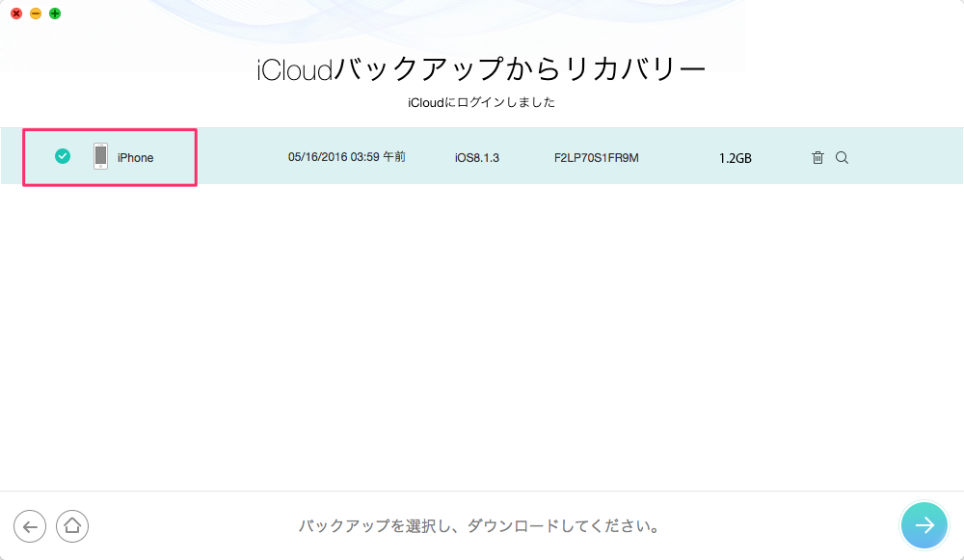Click the バックアップを選択し instruction text

click(x=479, y=526)
